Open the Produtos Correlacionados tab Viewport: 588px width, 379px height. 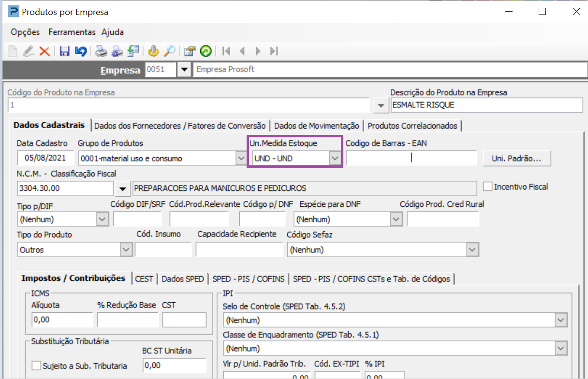[412, 126]
